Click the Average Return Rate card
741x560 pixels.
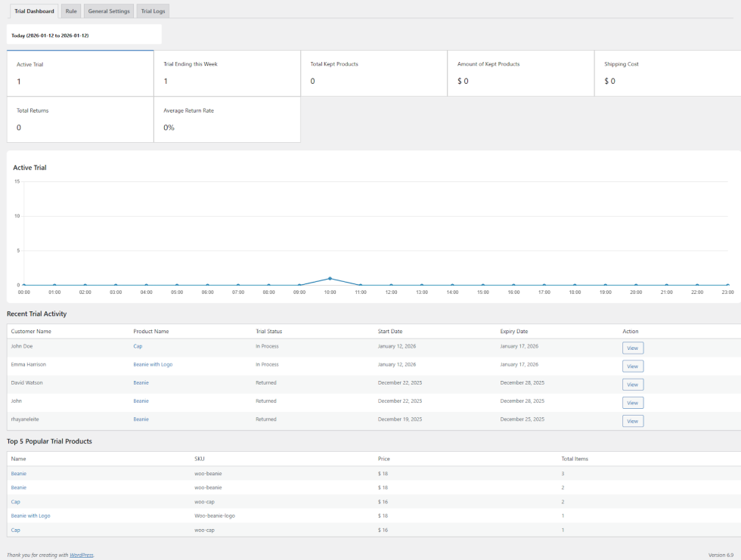(227, 119)
